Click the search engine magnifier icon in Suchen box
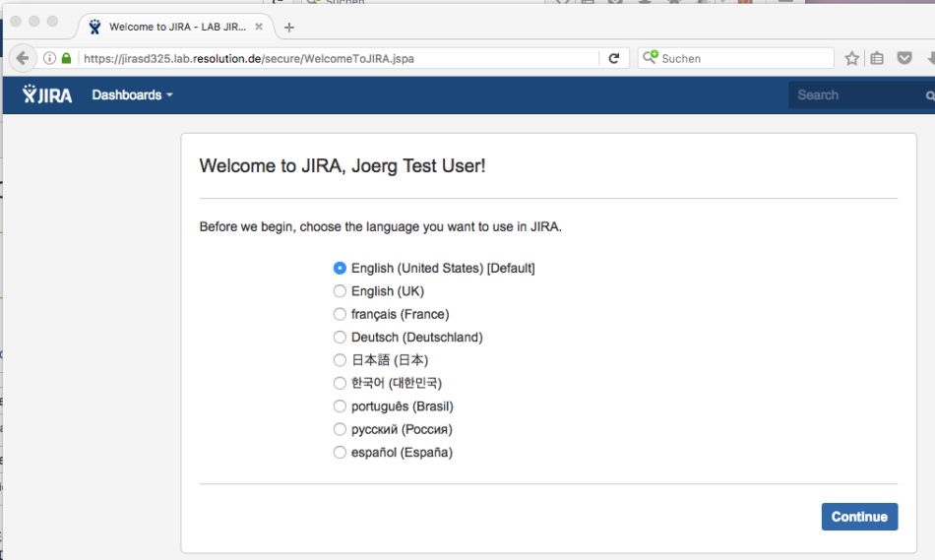 click(x=650, y=57)
